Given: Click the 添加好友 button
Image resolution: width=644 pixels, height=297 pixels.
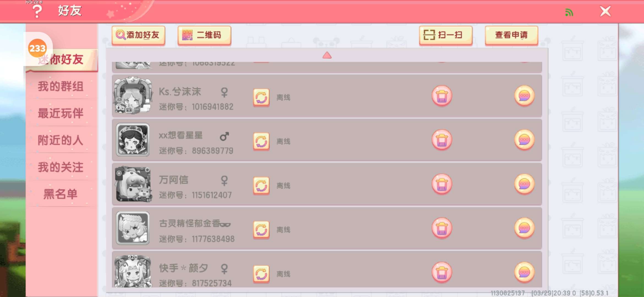Looking at the screenshot, I should pos(138,35).
